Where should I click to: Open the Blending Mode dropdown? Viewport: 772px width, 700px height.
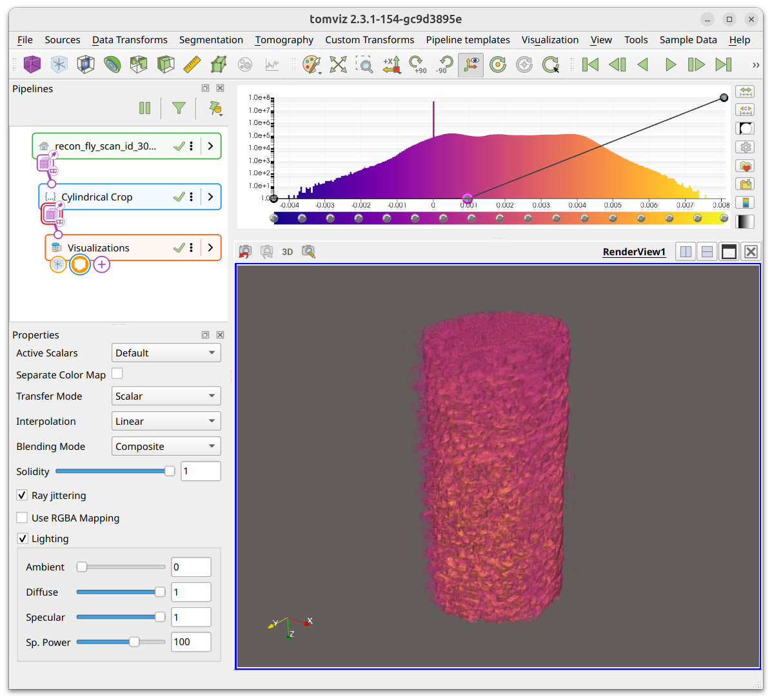(x=166, y=446)
